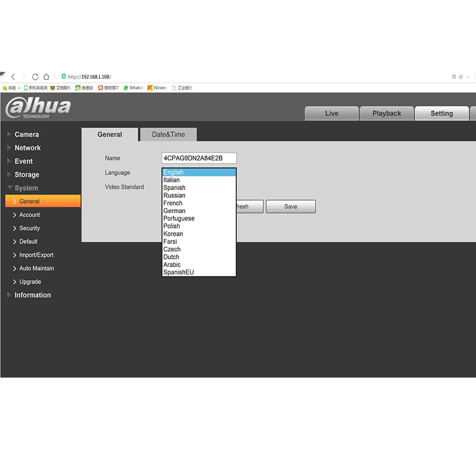Click the partially hidden Refresh button

249,207
